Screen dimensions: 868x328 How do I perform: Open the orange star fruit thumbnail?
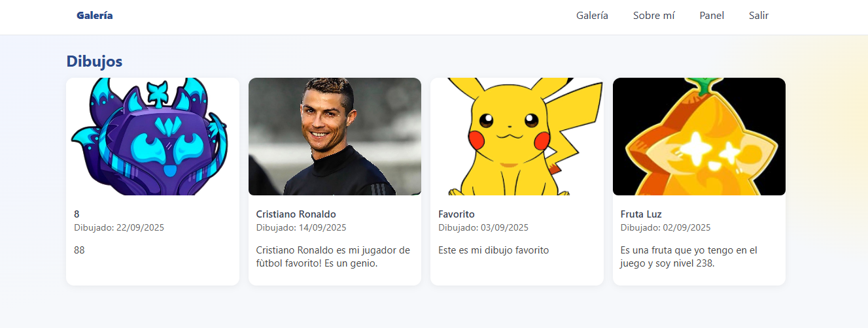pos(699,137)
